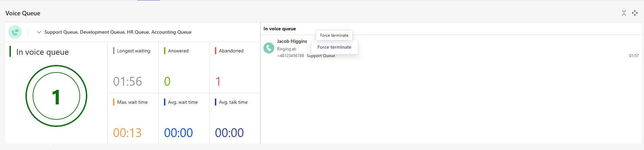Click the 01:57 call timer
Image resolution: width=644 pixels, height=150 pixels.
click(x=633, y=56)
